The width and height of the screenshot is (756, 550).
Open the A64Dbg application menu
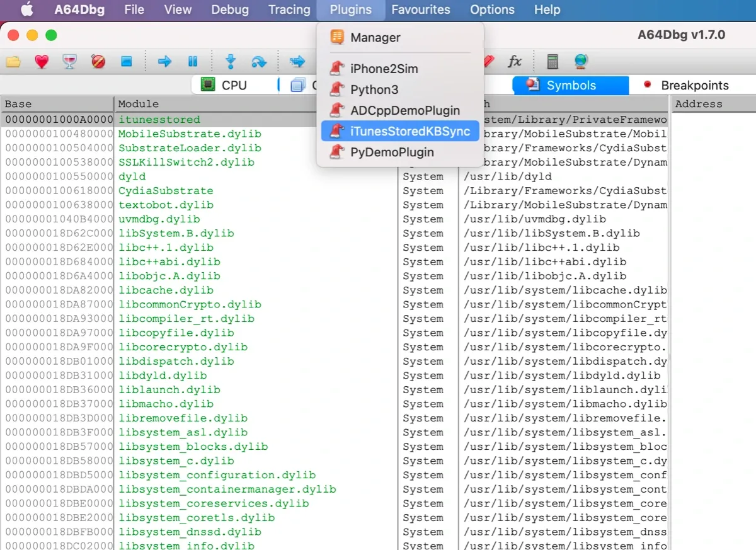(x=79, y=9)
